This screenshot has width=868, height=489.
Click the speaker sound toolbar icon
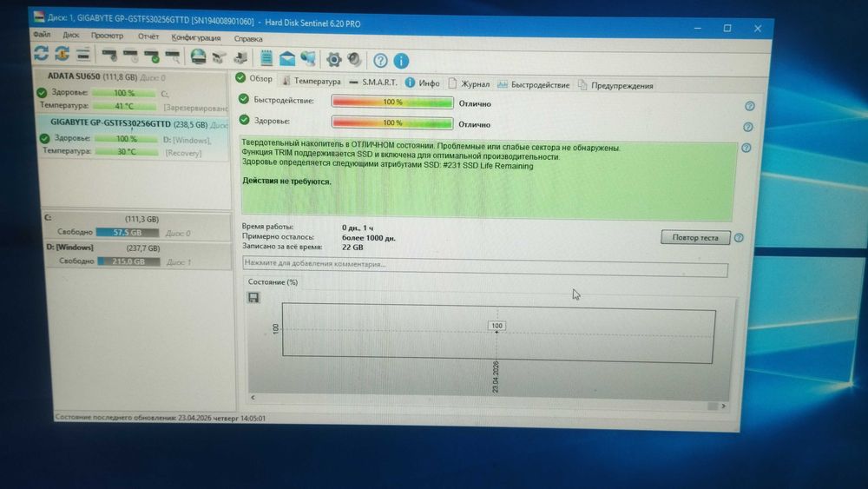click(355, 59)
